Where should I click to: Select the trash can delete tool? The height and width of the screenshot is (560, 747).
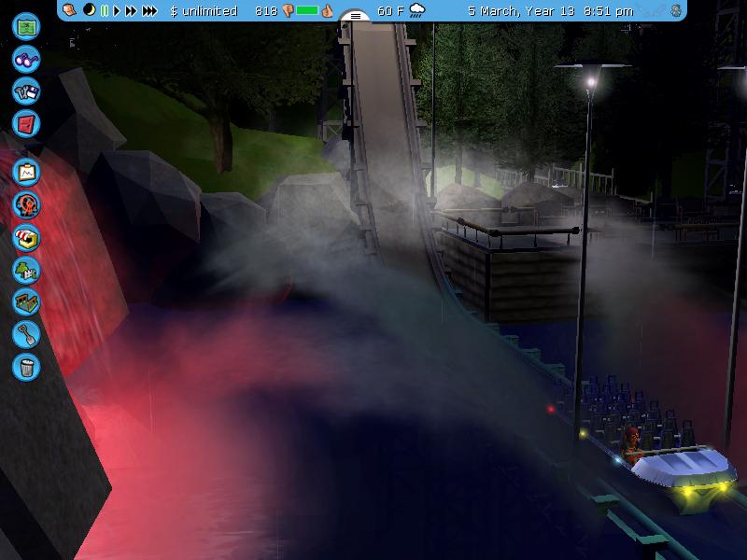(x=26, y=367)
